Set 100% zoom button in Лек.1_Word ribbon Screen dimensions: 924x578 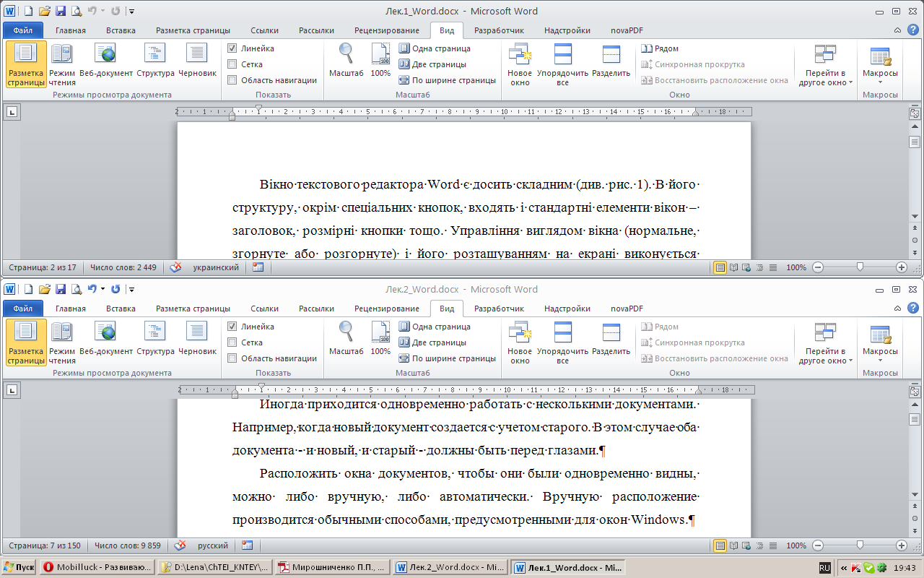point(380,61)
